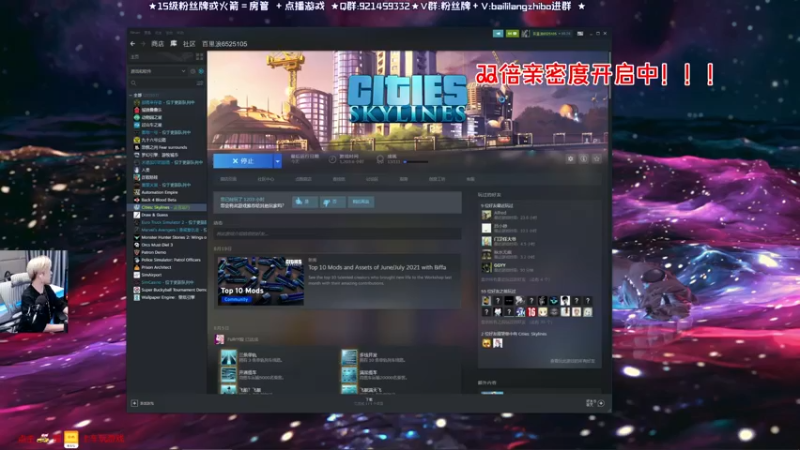Screen dimensions: 800x450
Task: Click the green notification button in title bar
Action: [x=512, y=34]
